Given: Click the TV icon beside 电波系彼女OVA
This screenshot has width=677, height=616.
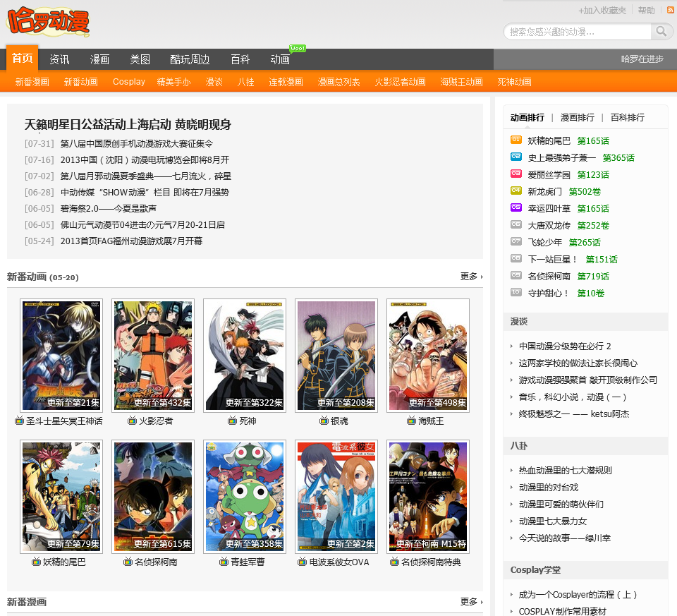Looking at the screenshot, I should coord(303,562).
